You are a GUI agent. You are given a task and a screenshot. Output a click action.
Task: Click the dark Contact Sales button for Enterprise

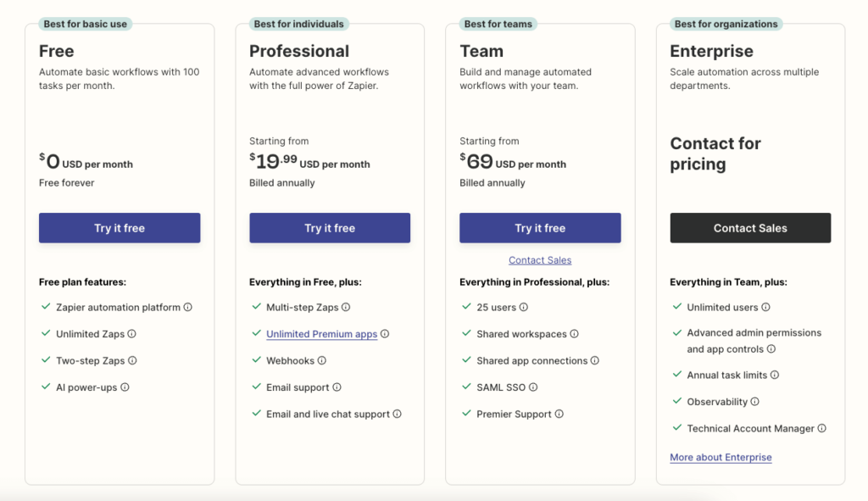pos(750,228)
